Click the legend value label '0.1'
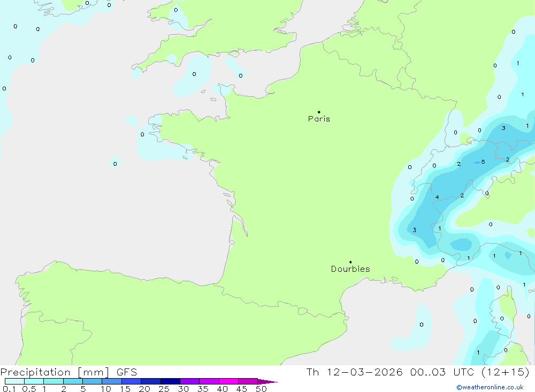 point(9,389)
